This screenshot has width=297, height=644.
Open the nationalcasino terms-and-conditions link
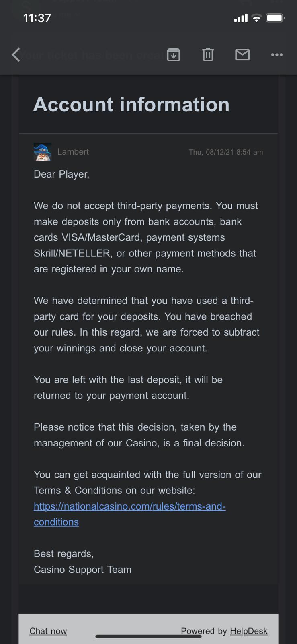point(129,506)
